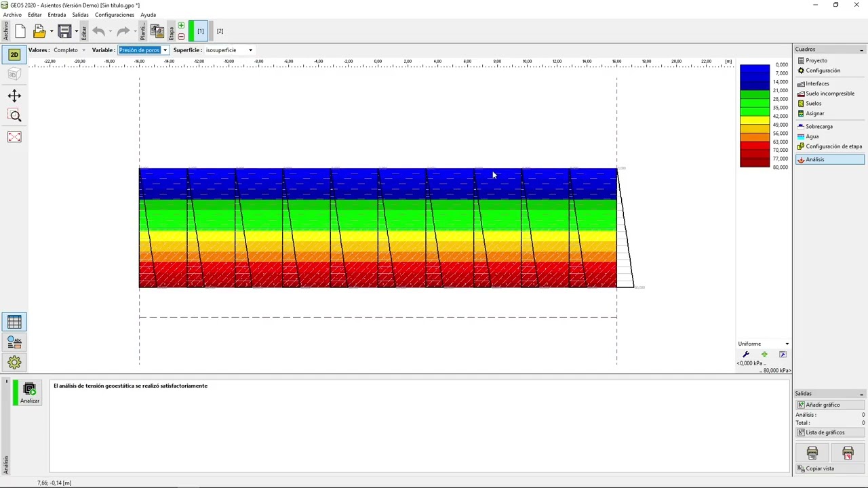Click the redo arrow

tap(123, 31)
